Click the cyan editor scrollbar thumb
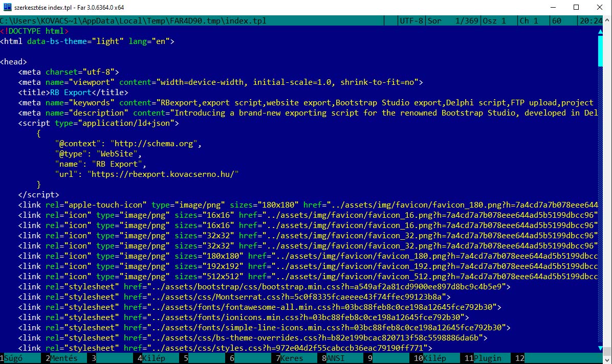This screenshot has height=364, width=612. [x=600, y=51]
